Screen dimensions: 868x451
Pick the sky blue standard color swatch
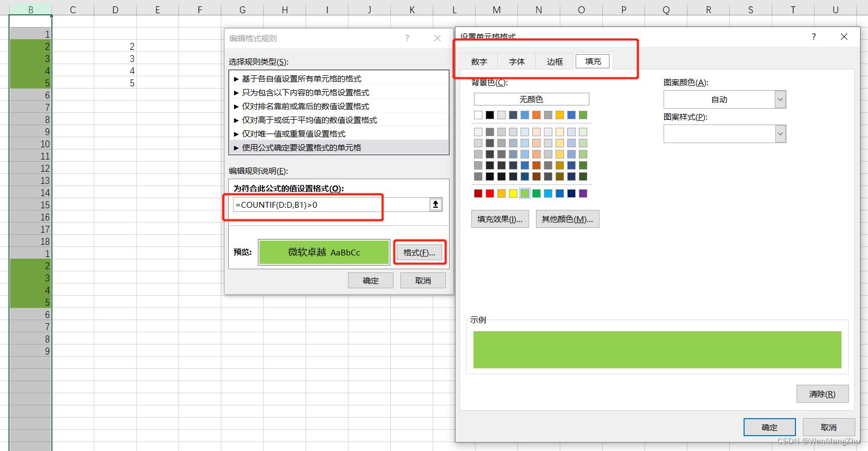548,193
